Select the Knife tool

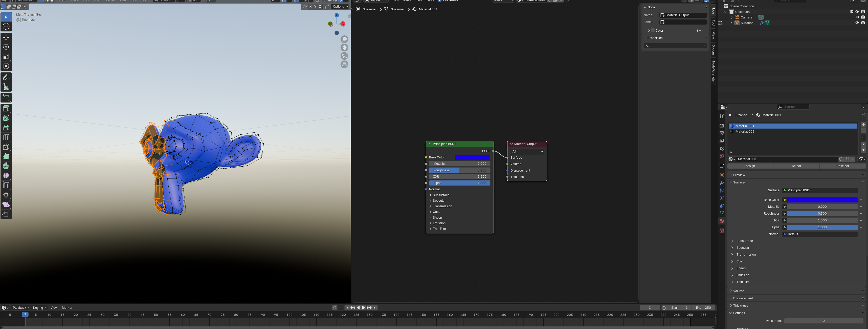(6, 147)
